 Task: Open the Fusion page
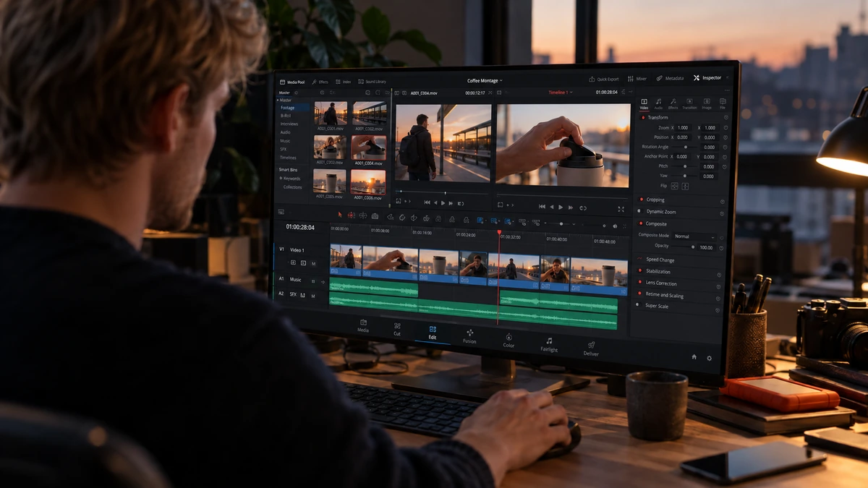click(x=469, y=336)
